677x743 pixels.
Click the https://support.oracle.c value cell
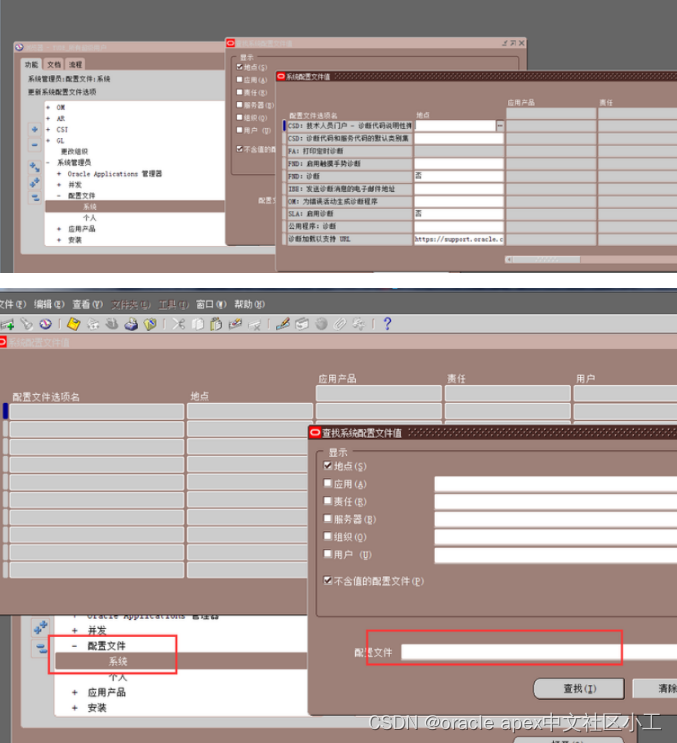tap(459, 239)
